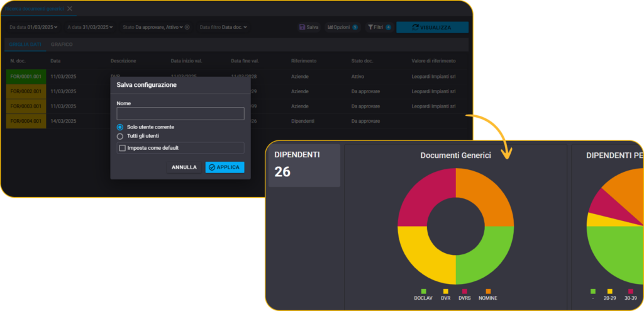The height and width of the screenshot is (311, 644).
Task: Click the Nome input field
Action: (x=180, y=113)
